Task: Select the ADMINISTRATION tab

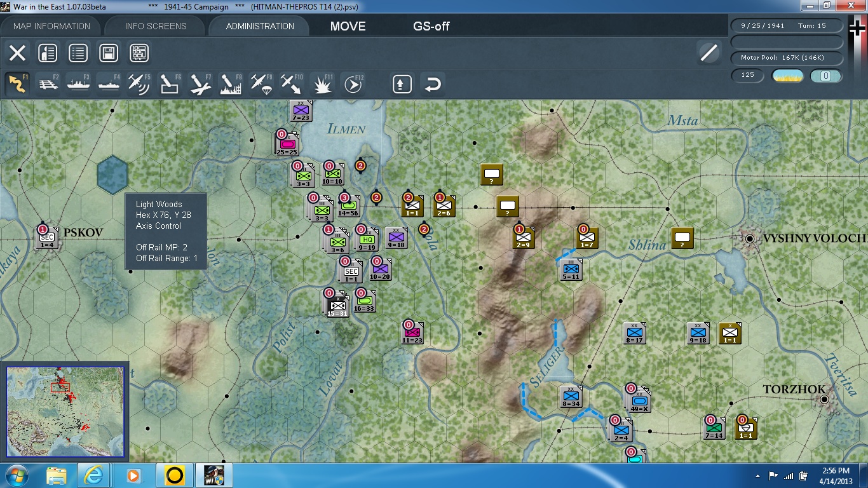Action: (x=260, y=26)
